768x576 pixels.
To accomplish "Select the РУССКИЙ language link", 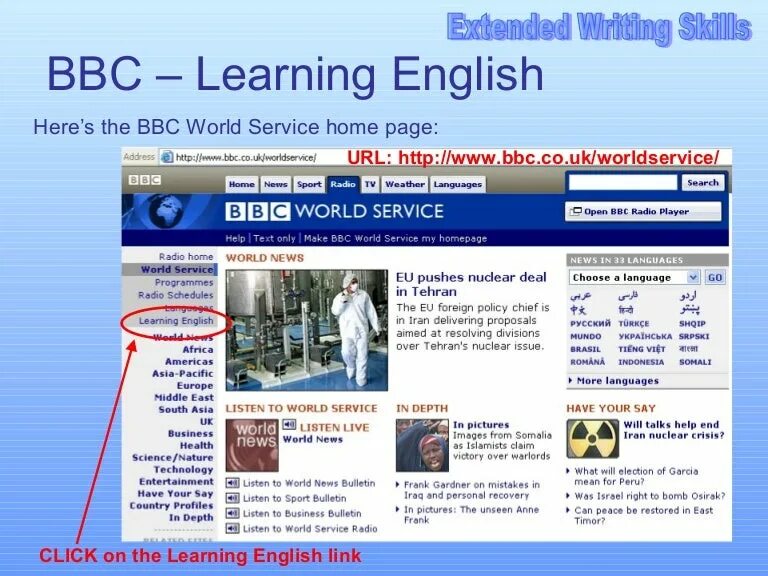I will pyautogui.click(x=590, y=323).
